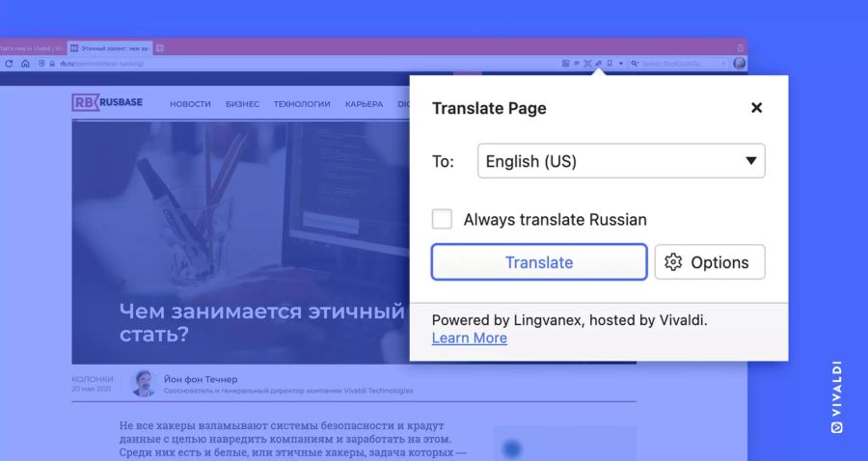
Task: Open the address bar history dropdown arrow
Action: tap(620, 64)
